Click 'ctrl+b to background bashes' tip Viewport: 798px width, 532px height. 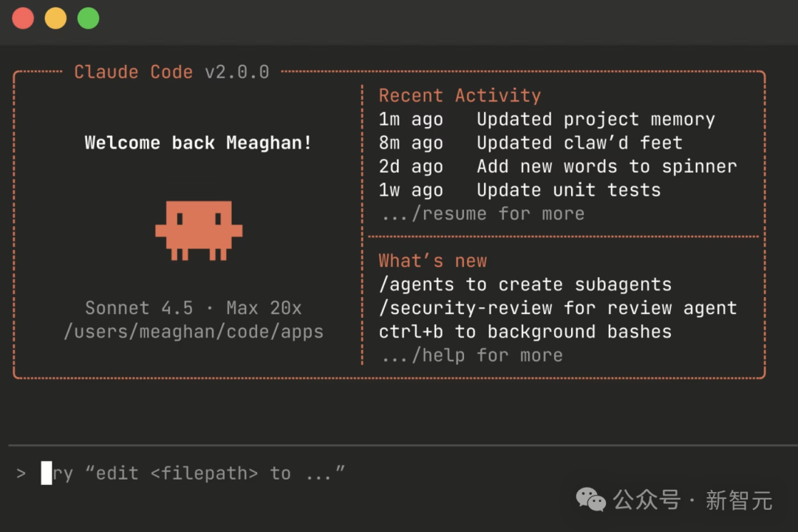pyautogui.click(x=525, y=332)
